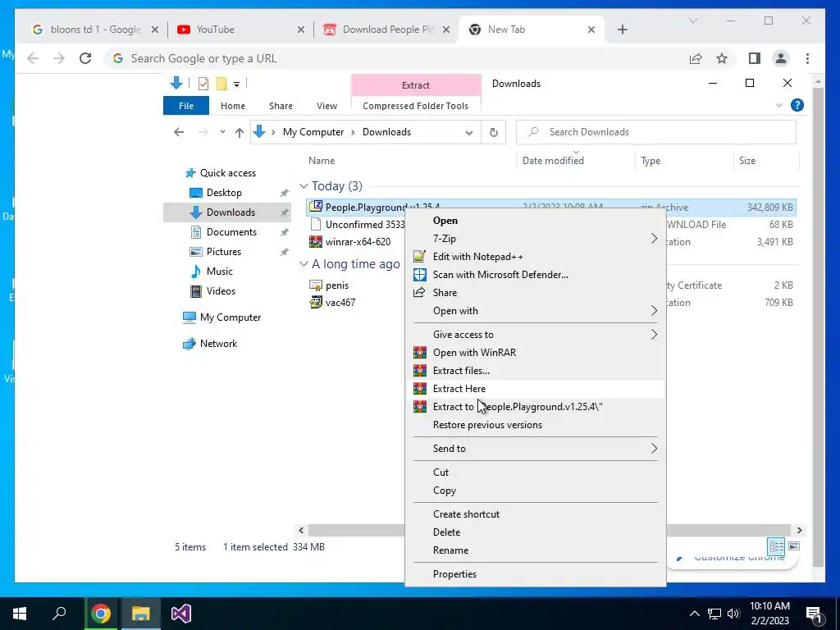Screen dimensions: 840x630
Task: Click New folder icon in quick access toolbar
Action: pos(221,84)
